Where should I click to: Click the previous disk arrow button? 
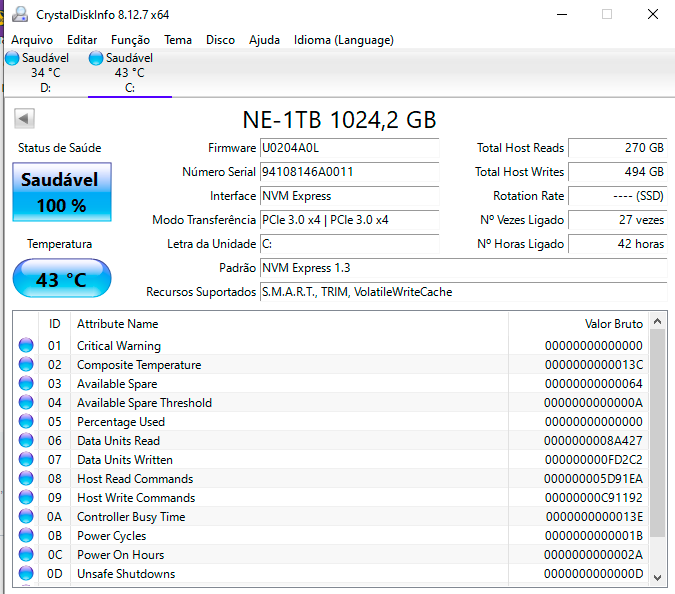coord(24,118)
